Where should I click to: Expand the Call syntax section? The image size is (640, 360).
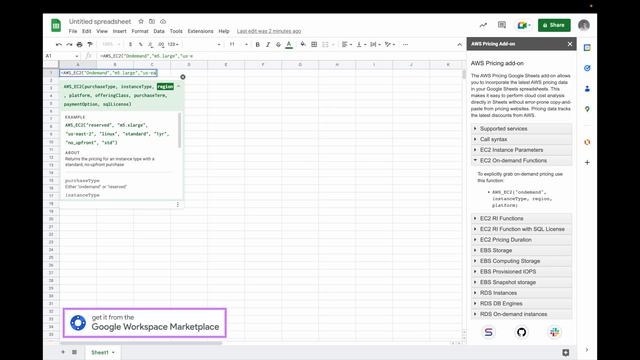coord(521,139)
